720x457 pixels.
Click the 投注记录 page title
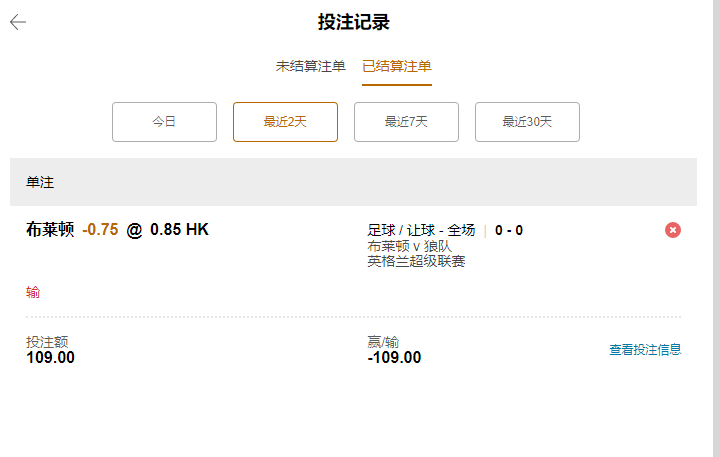coord(353,23)
